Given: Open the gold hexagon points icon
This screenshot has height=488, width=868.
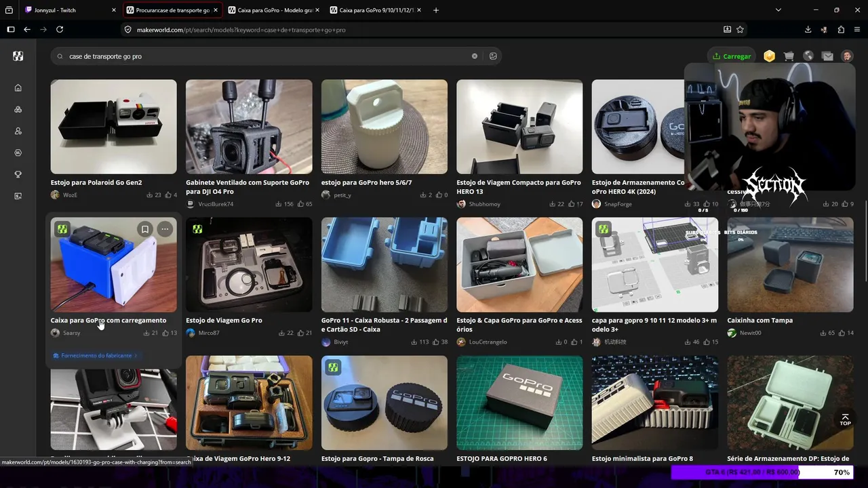Looking at the screenshot, I should pyautogui.click(x=769, y=56).
